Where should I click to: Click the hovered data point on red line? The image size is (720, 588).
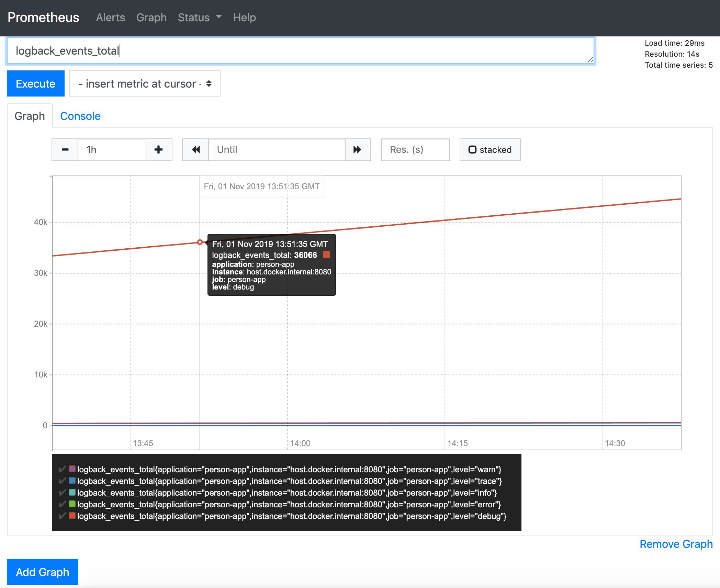[200, 242]
